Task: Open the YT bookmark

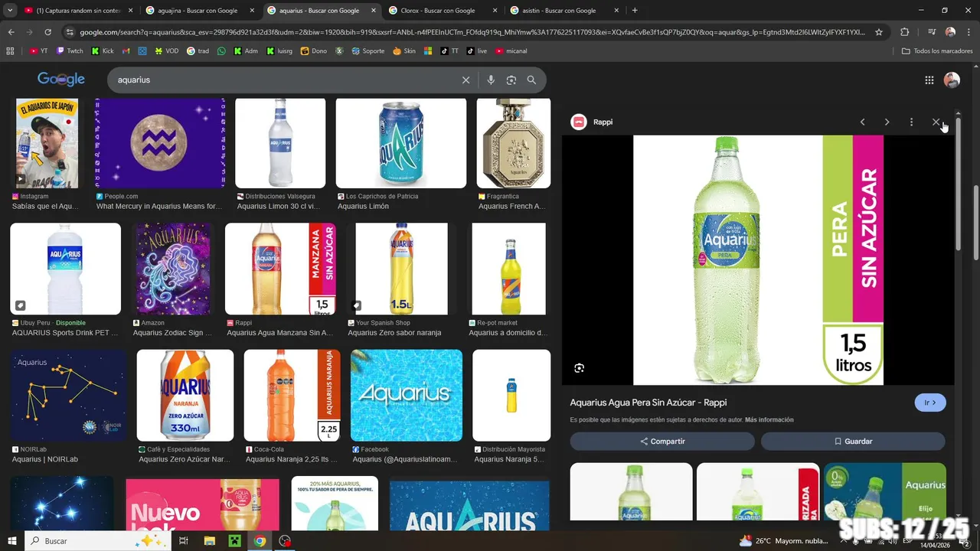Action: (x=38, y=51)
